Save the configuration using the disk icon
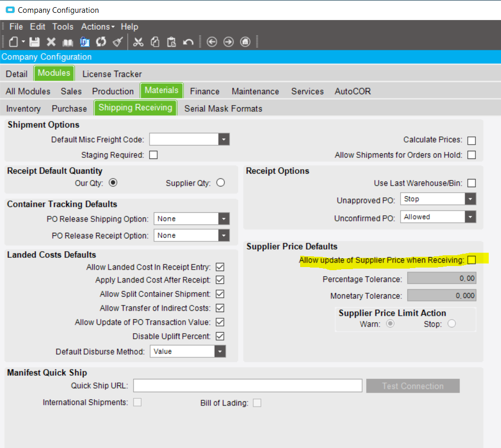Image resolution: width=501 pixels, height=448 pixels. (x=35, y=42)
